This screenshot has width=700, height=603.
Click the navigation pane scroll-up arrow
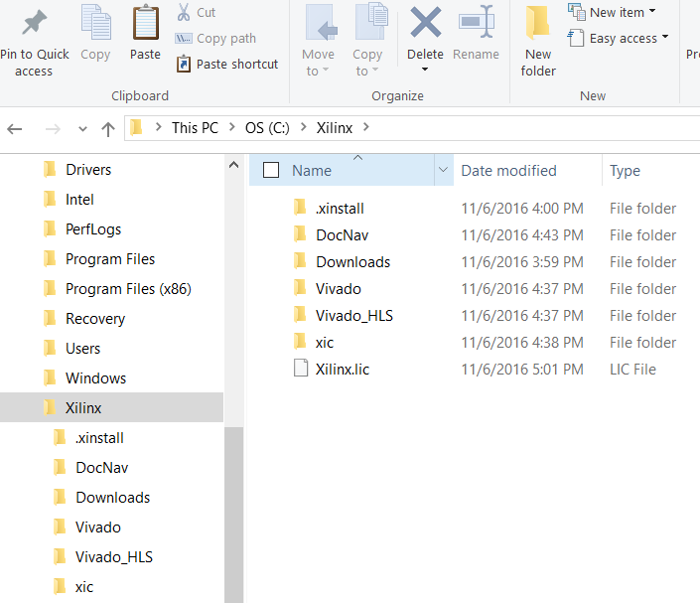[x=233, y=165]
